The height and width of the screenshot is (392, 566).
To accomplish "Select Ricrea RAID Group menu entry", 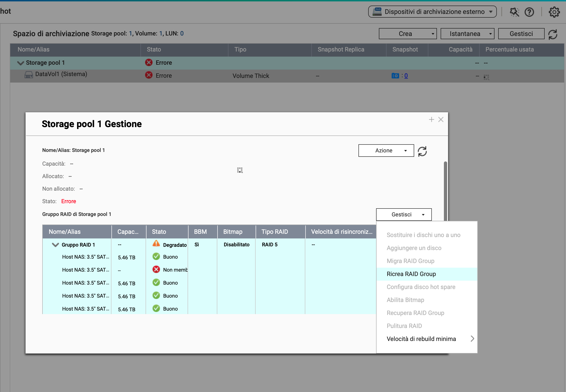I will pos(411,274).
